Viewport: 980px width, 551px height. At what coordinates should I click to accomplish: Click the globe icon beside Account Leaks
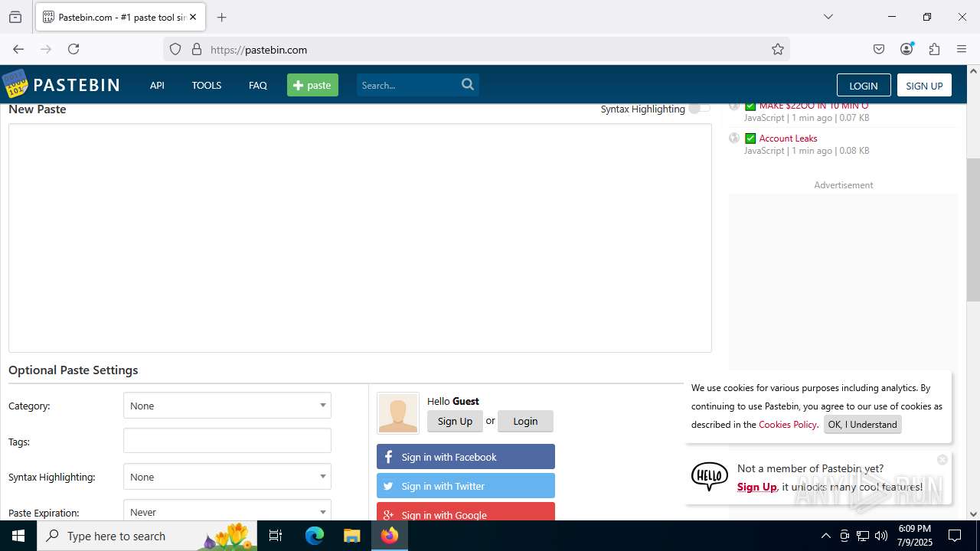coord(734,139)
